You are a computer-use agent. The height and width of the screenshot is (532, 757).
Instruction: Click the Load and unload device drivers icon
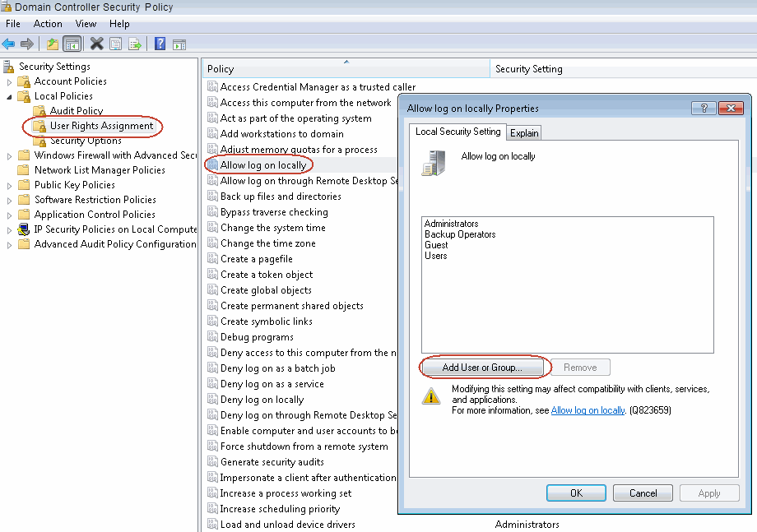click(212, 525)
